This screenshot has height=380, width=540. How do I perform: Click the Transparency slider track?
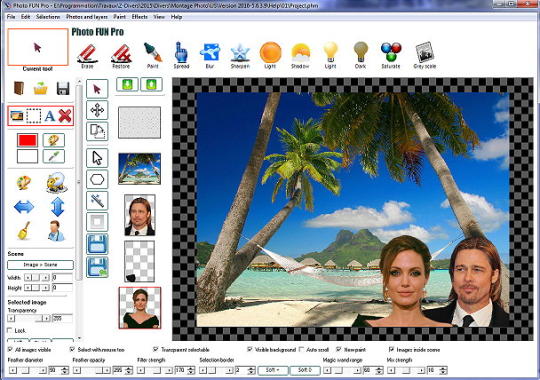click(x=29, y=318)
